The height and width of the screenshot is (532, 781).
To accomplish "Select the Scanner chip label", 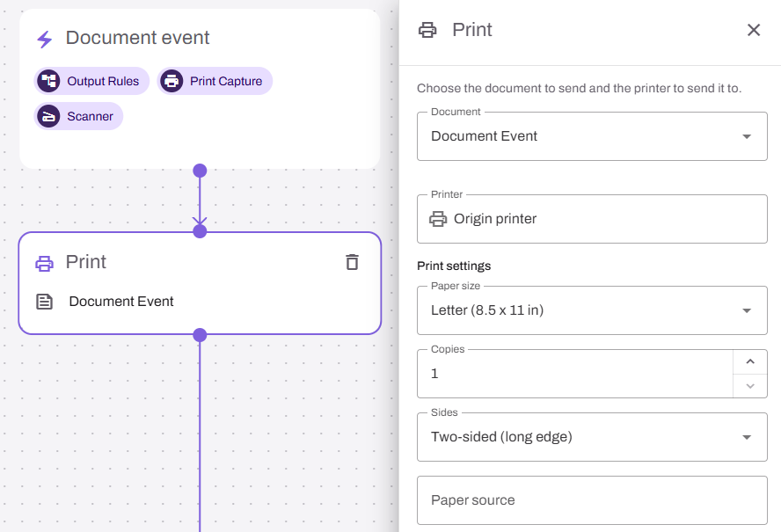I will coord(91,116).
